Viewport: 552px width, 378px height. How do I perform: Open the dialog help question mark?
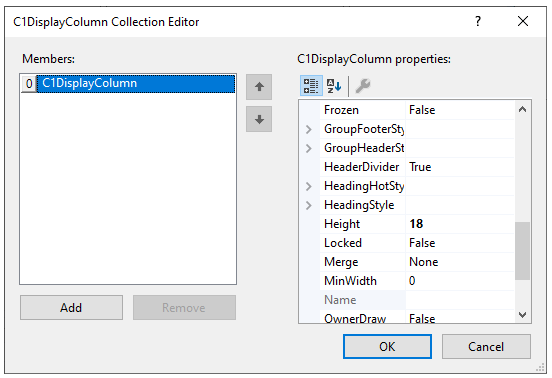tap(477, 21)
